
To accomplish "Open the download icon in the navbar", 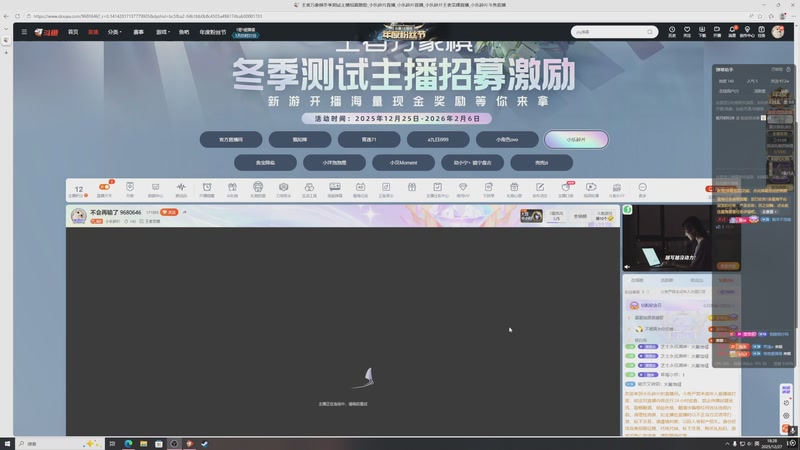I will coord(702,32).
